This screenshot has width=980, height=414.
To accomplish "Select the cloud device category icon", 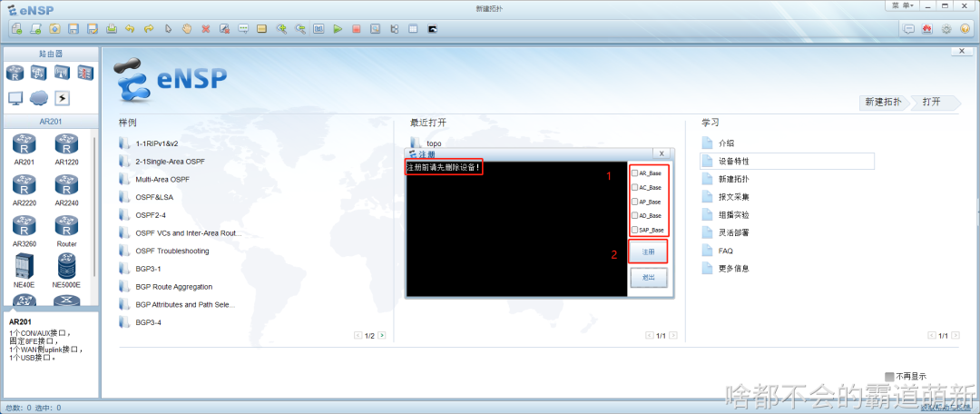I will pos(39,98).
